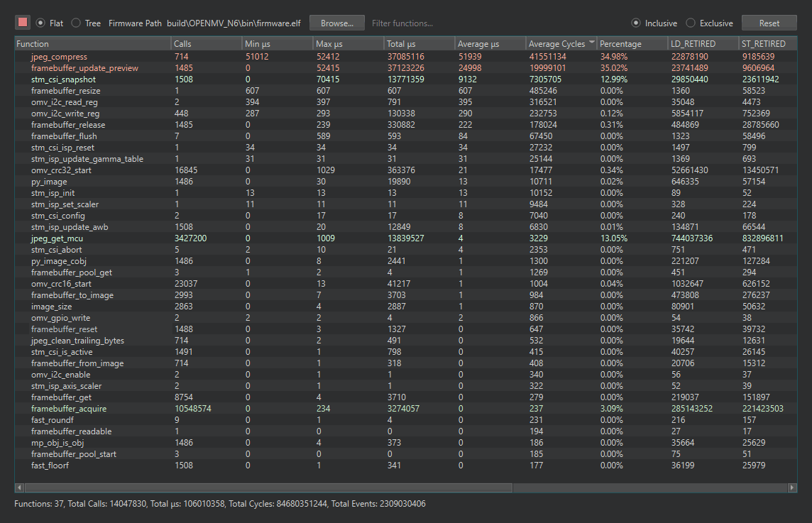Toggle sort arrow on Average Cycles column
Viewport: 812px width, 523px height.
point(592,42)
